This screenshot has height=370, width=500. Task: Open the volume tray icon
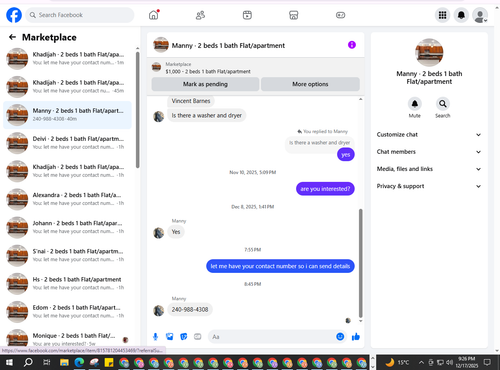click(450, 362)
